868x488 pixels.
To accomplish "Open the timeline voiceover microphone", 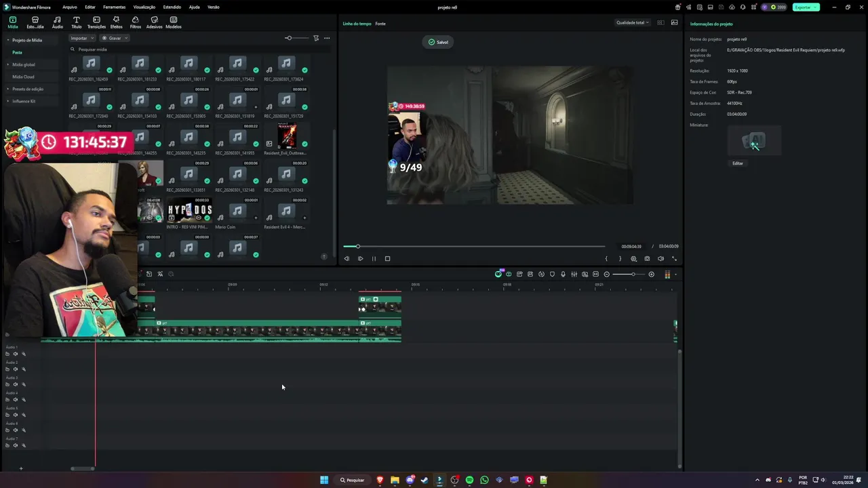I will tap(563, 274).
